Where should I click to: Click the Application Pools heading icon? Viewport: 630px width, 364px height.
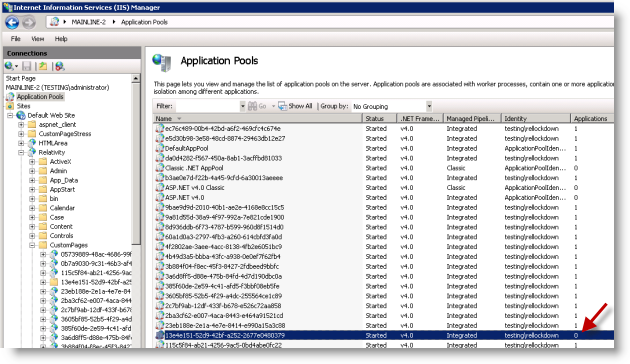pyautogui.click(x=162, y=63)
